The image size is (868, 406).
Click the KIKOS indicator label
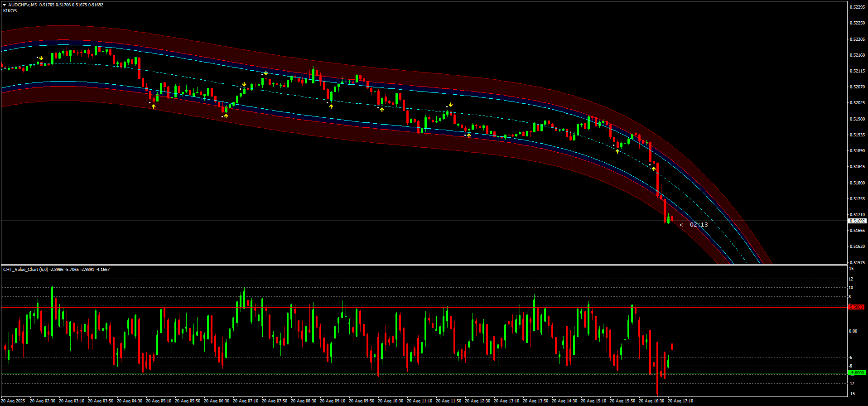[x=10, y=11]
